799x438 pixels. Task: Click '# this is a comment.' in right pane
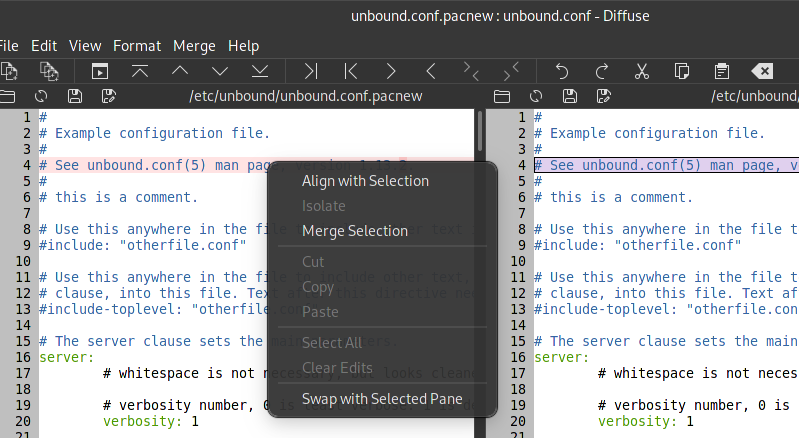(614, 197)
